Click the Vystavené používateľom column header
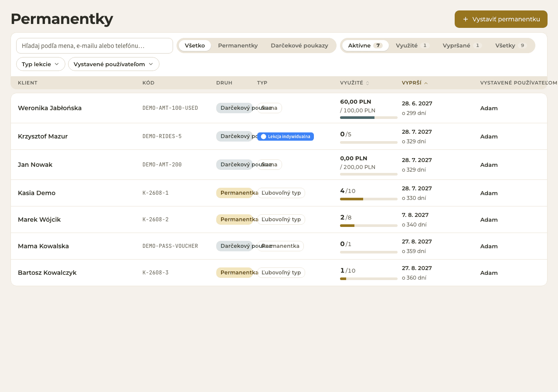The height and width of the screenshot is (392, 558). [518, 83]
